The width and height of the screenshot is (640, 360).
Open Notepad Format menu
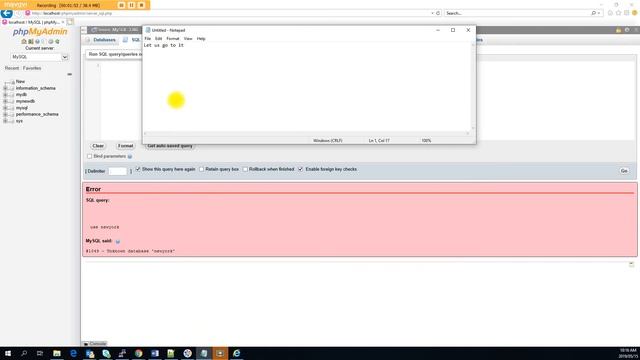pos(173,38)
